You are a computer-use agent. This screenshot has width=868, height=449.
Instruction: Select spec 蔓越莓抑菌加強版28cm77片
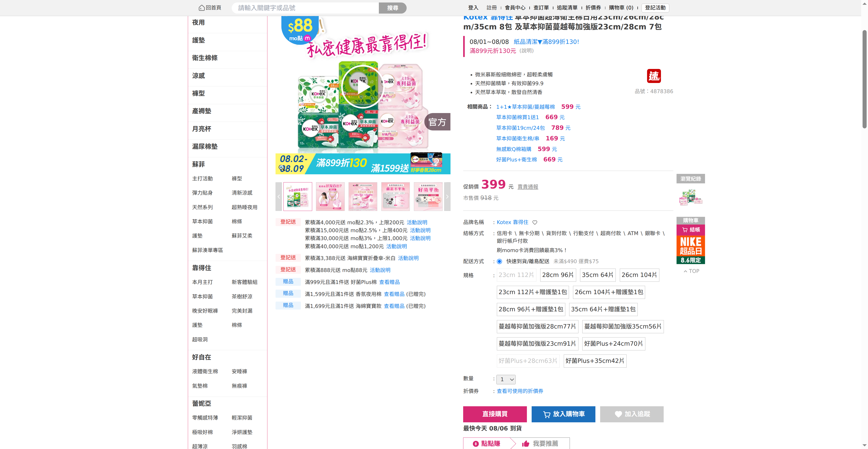(x=538, y=327)
